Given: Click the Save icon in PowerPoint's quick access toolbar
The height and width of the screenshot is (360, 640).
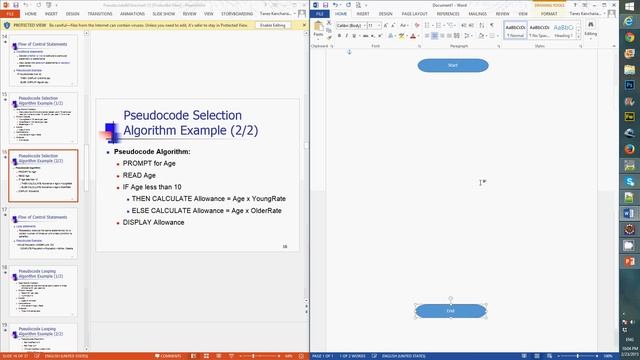Looking at the screenshot, I should click(16, 5).
